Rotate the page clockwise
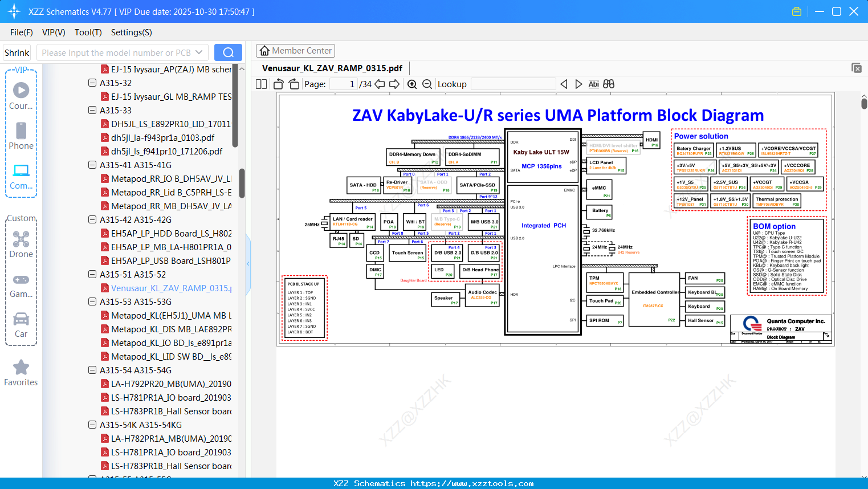 294,84
